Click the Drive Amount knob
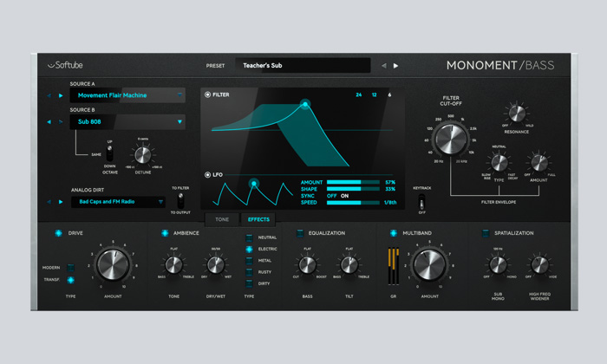The height and width of the screenshot is (364, 607). tap(113, 265)
